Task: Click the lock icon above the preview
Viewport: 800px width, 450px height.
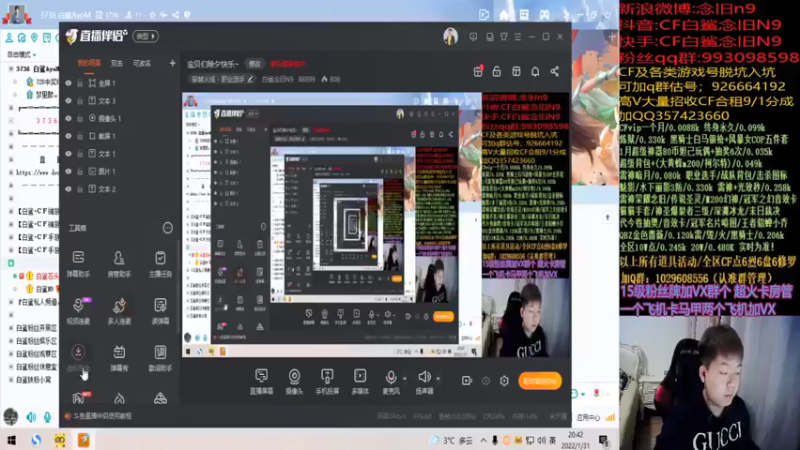Action: pos(496,71)
